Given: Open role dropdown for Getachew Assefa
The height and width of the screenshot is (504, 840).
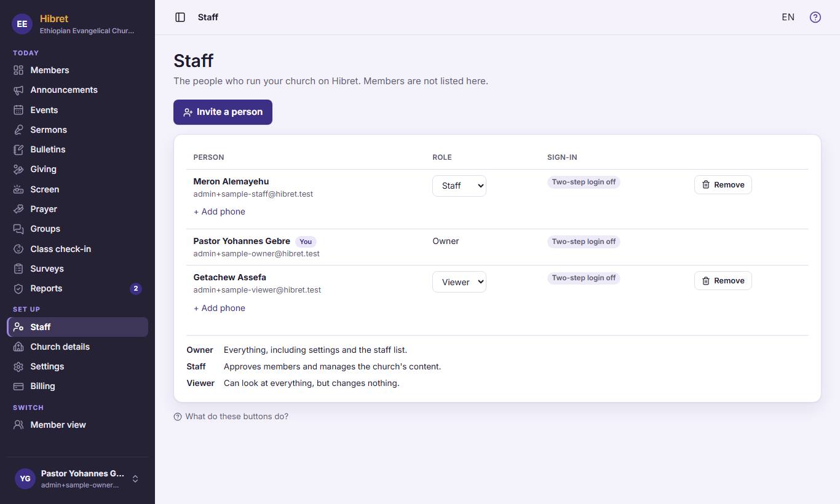Looking at the screenshot, I should pyautogui.click(x=459, y=282).
